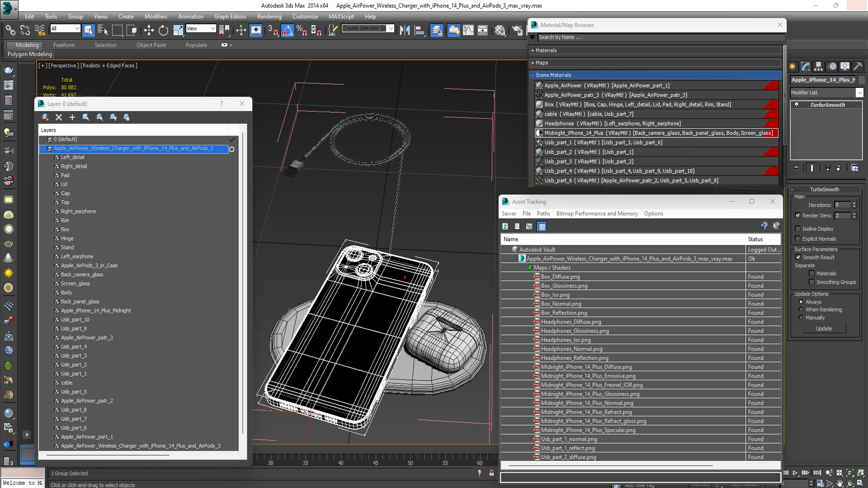Choose the Select and Scale tool

coord(178,30)
